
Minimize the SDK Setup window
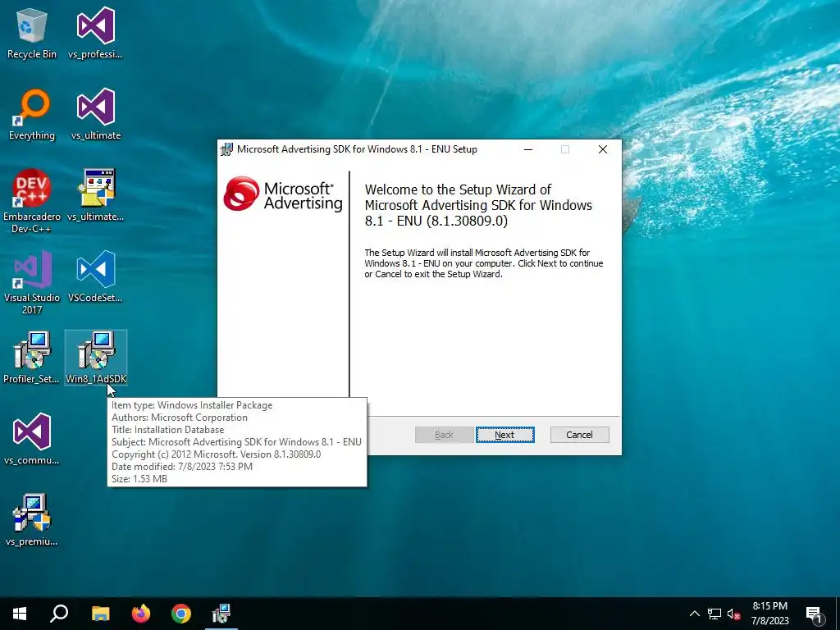tap(528, 149)
